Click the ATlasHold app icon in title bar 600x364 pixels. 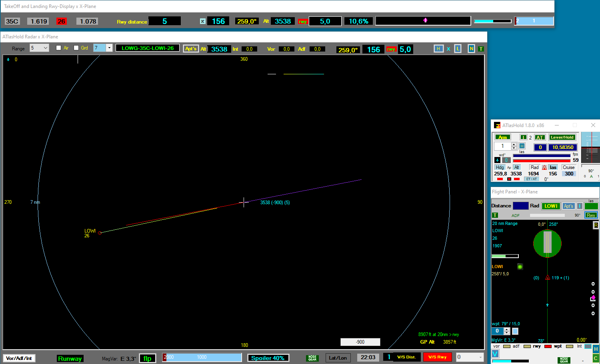coord(497,125)
